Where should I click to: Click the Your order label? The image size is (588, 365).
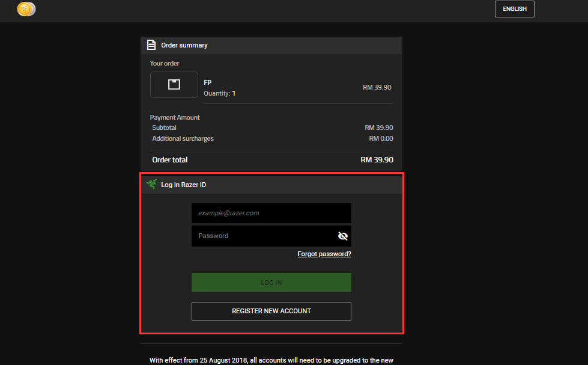pyautogui.click(x=165, y=63)
